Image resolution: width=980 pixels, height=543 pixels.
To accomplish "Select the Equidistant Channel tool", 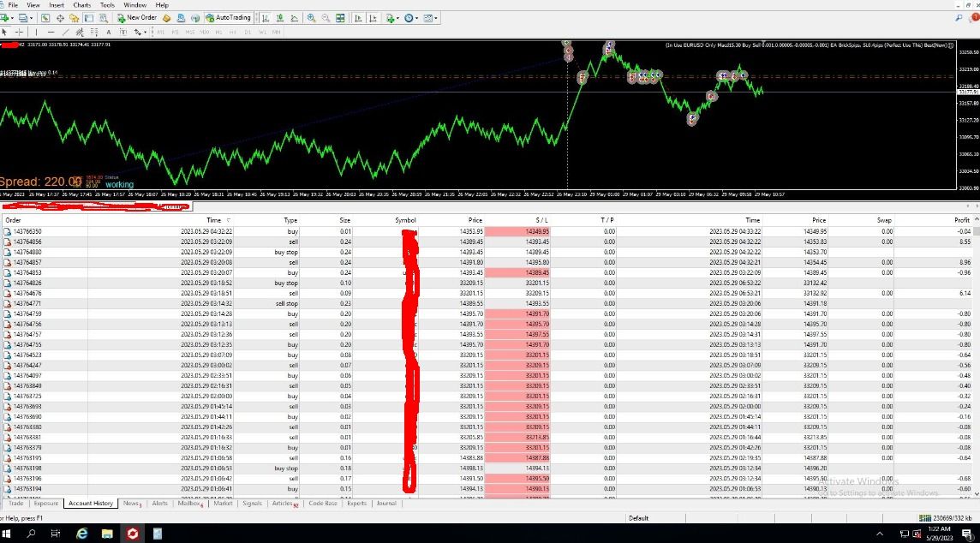I will (80, 32).
